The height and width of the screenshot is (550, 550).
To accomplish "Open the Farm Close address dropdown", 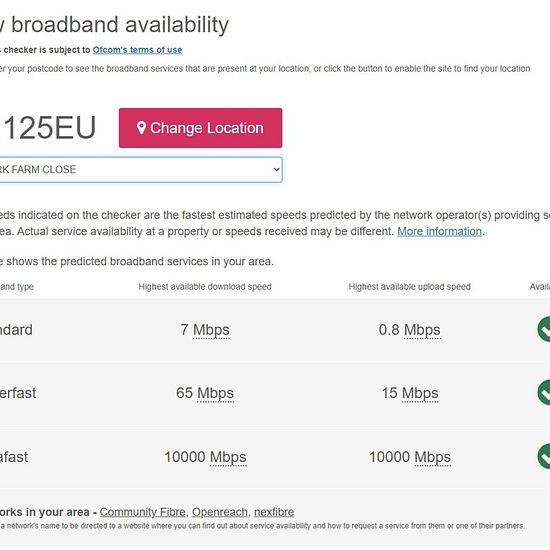I will coord(141,170).
